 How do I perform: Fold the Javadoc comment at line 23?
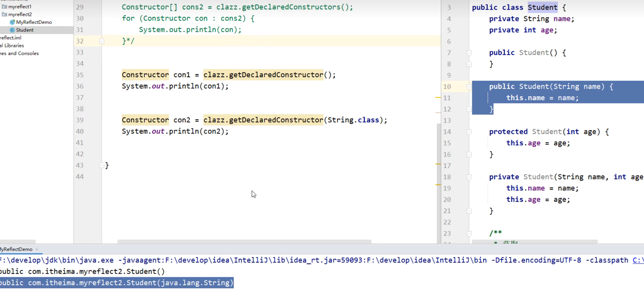pos(469,234)
